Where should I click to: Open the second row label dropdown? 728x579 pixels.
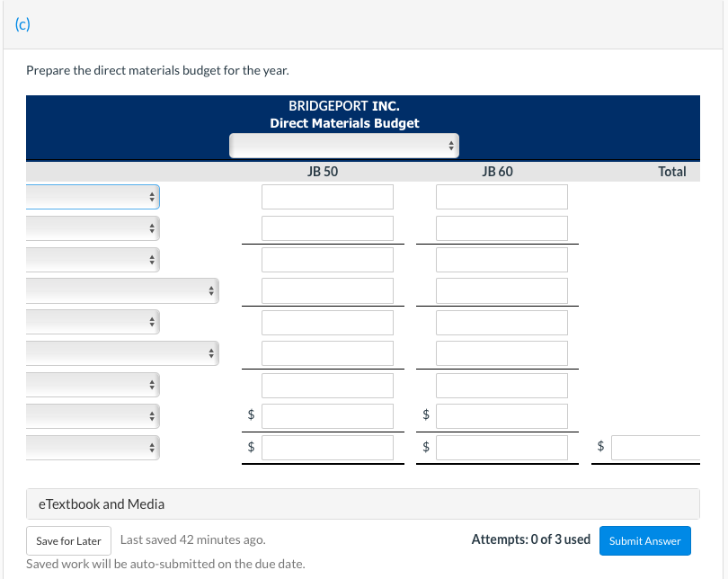[93, 228]
